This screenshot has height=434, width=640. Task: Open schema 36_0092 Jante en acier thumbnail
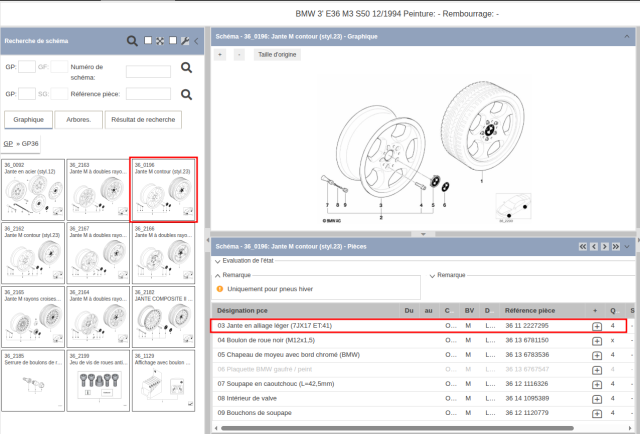pyautogui.click(x=33, y=190)
